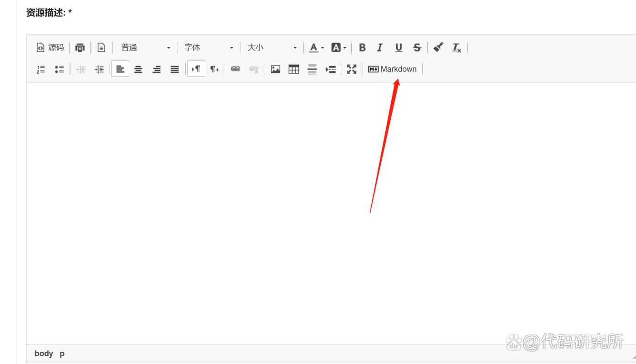Insert a horizontal line
Image resolution: width=636 pixels, height=364 pixels.
312,69
